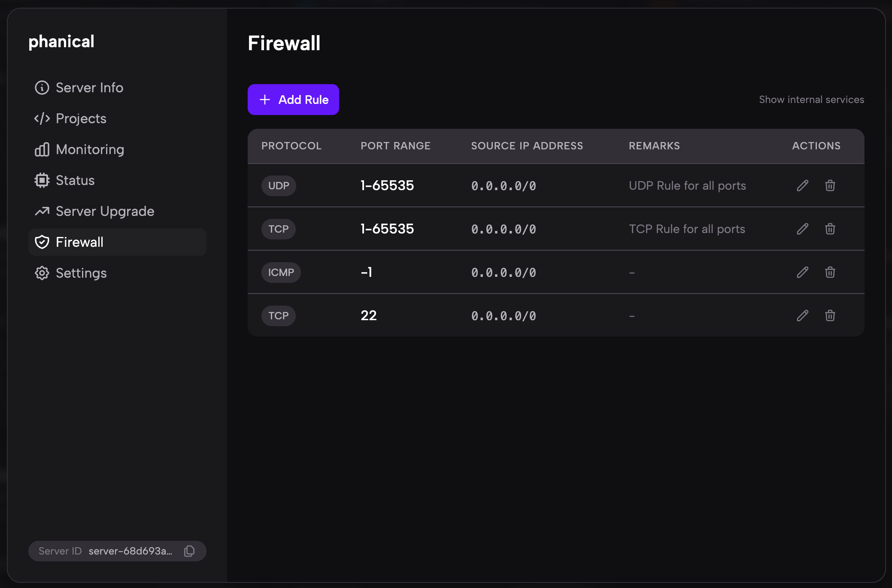Delete the TCP port 22 rule

830,315
